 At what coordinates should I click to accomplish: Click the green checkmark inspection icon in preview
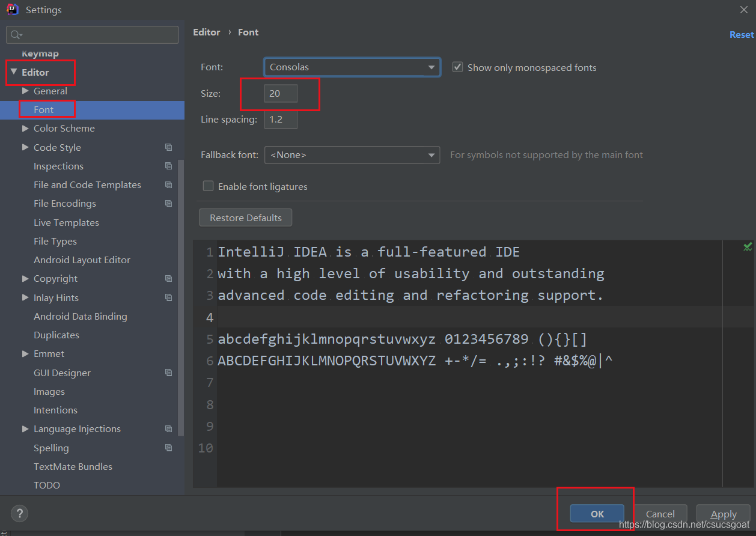tap(748, 246)
